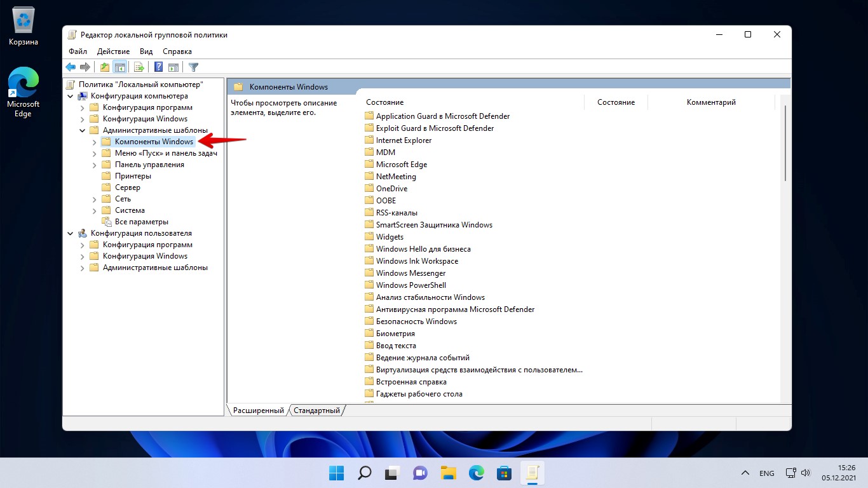Click the Filter funnel toolbar icon
The width and height of the screenshot is (868, 488).
[194, 67]
